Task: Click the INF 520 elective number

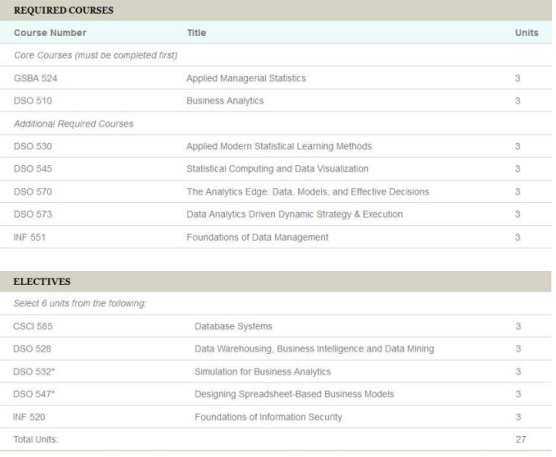Action: 29,417
